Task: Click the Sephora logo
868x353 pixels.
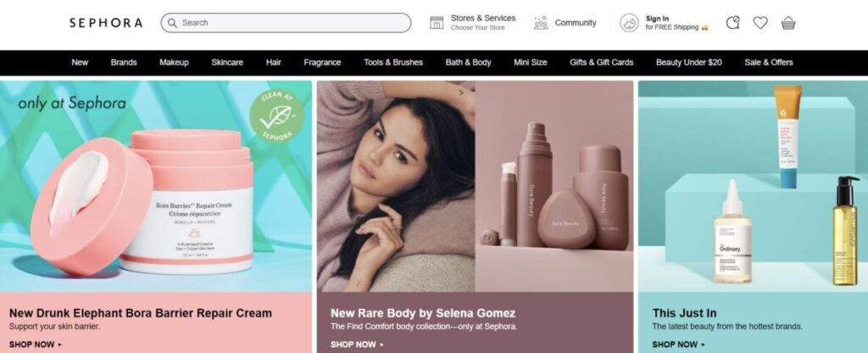Action: [106, 23]
